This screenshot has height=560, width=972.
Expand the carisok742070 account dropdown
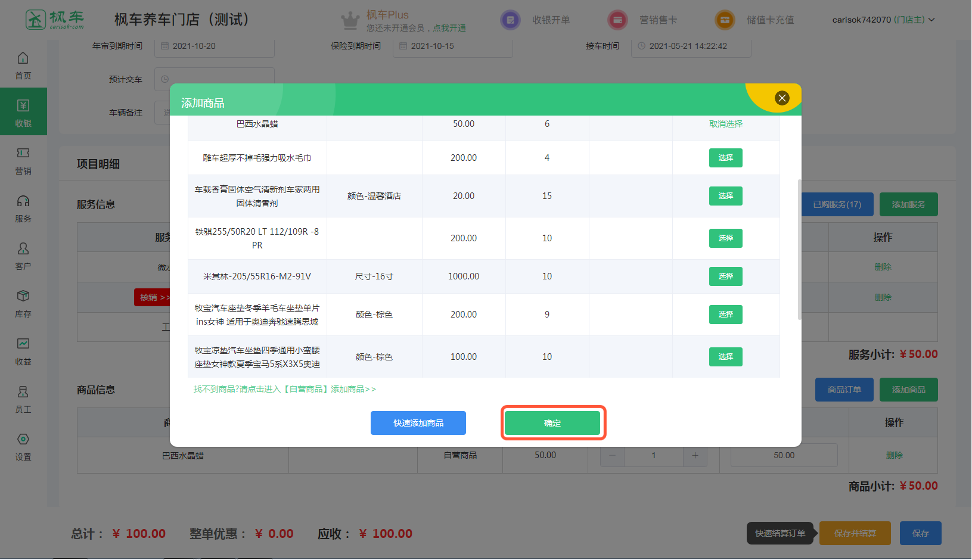pyautogui.click(x=883, y=20)
